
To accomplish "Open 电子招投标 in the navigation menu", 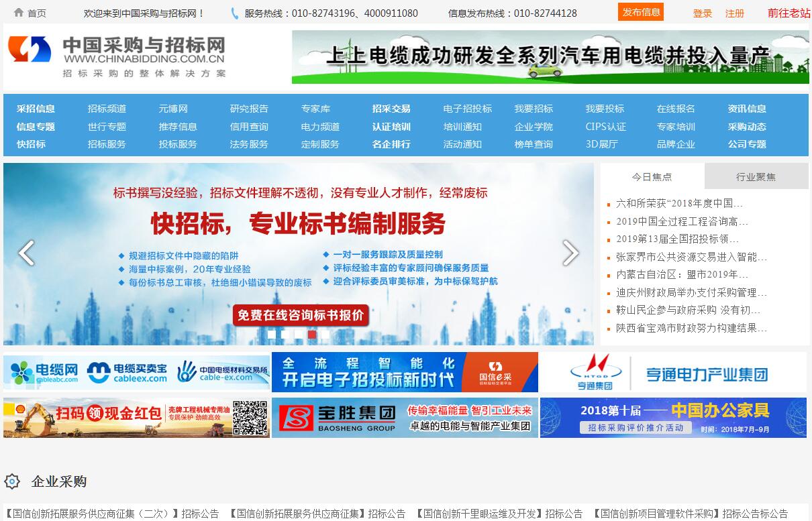I will (x=467, y=109).
